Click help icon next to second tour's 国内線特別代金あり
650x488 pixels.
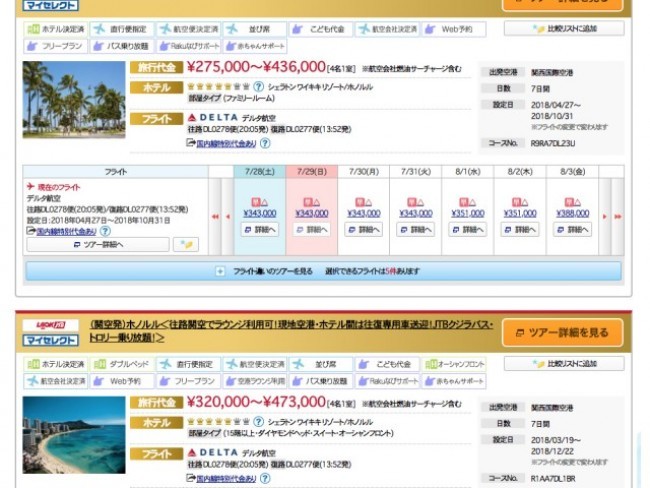pos(265,478)
